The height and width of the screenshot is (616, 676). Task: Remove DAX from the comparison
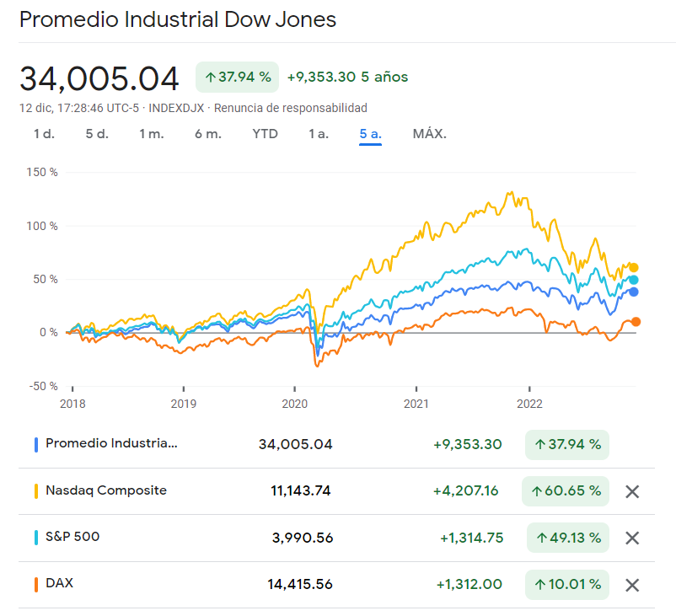click(632, 585)
